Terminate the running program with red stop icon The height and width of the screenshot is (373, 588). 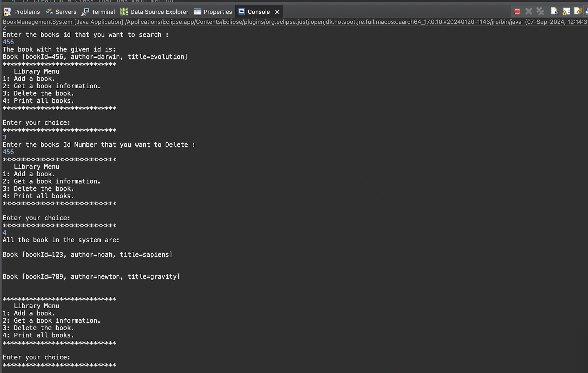tap(517, 12)
